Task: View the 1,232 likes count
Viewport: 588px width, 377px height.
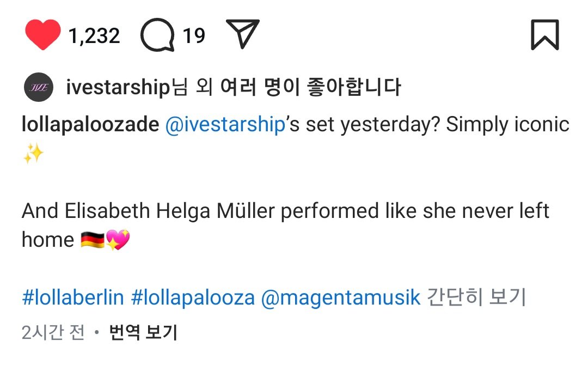Action: coord(94,36)
